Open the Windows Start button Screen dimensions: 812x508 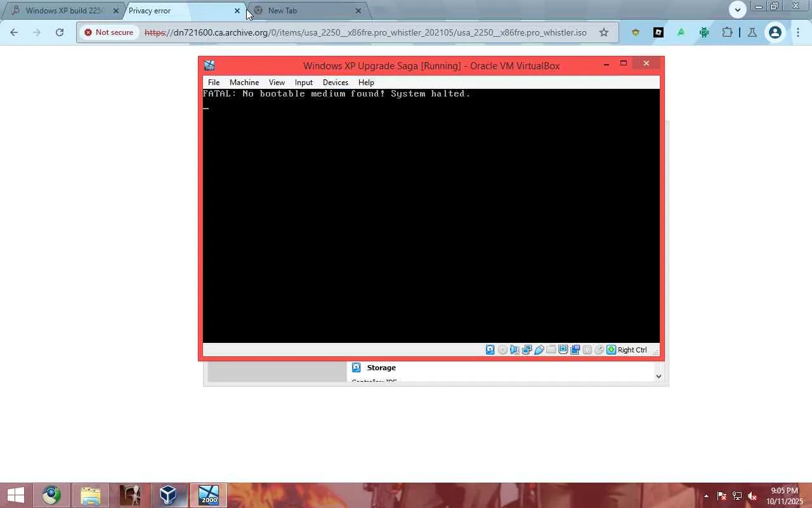pyautogui.click(x=15, y=495)
